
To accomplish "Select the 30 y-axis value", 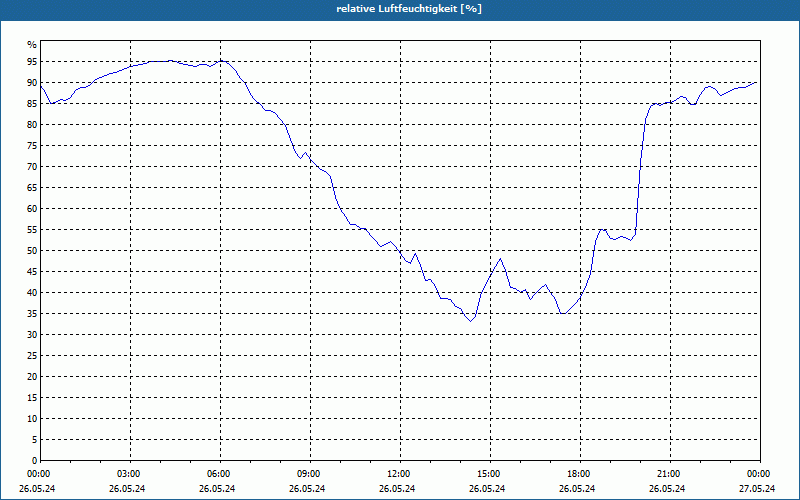I will pyautogui.click(x=32, y=335).
